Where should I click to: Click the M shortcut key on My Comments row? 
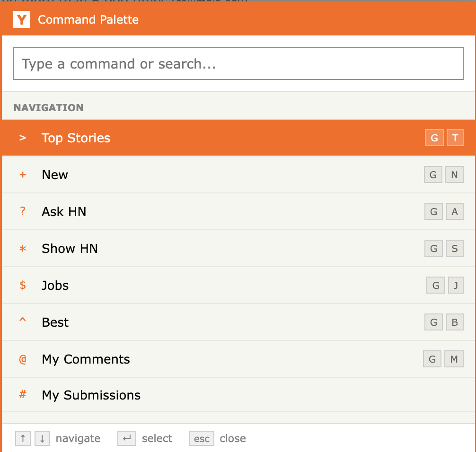point(454,359)
